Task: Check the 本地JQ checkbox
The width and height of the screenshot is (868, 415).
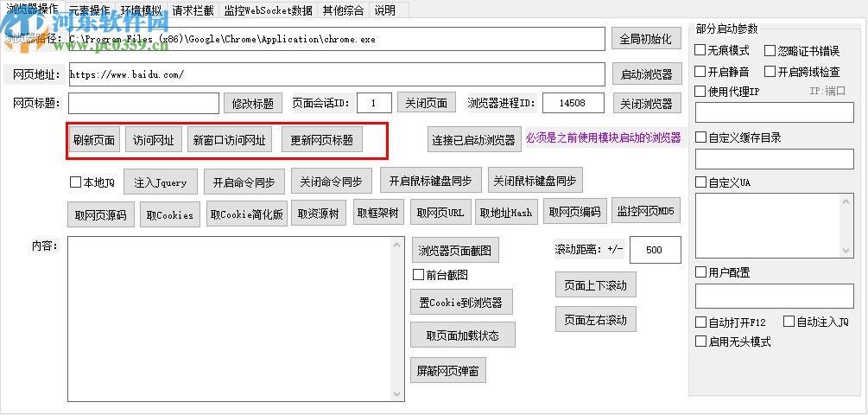Action: (75, 182)
